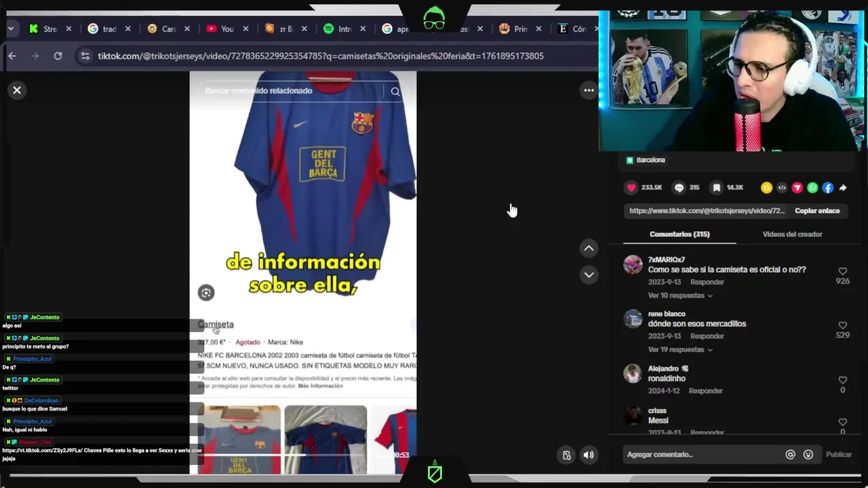Open the emoji picker in comment box

point(808,455)
